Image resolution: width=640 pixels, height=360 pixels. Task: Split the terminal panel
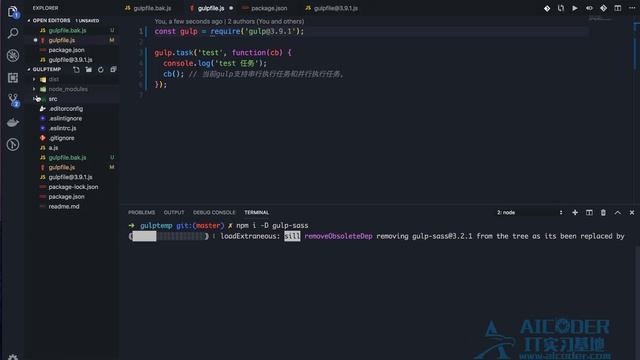pyautogui.click(x=589, y=213)
